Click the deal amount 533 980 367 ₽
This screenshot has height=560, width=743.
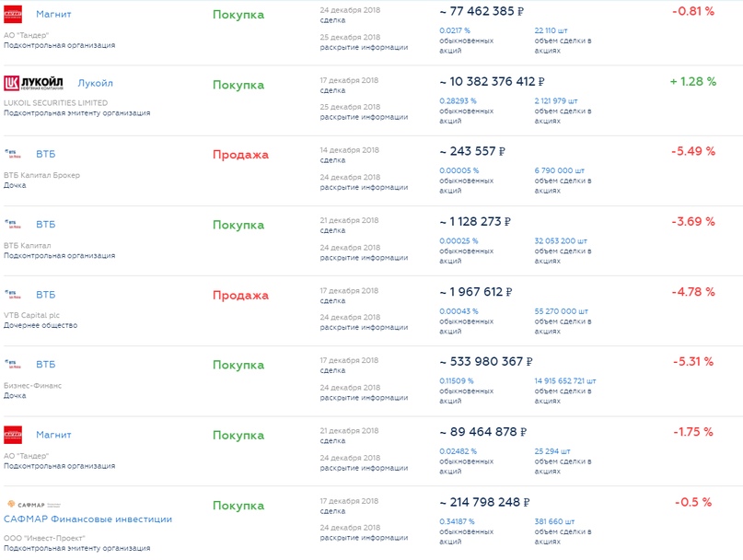point(485,362)
